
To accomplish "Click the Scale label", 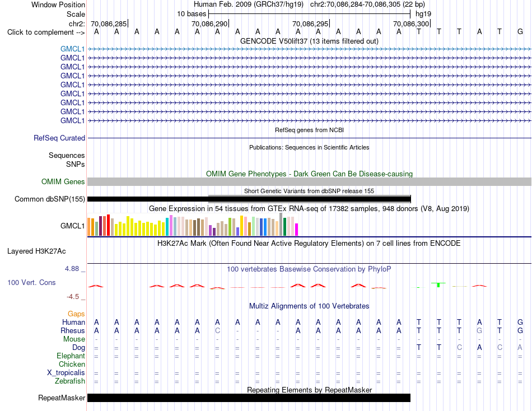I will click(x=76, y=14).
